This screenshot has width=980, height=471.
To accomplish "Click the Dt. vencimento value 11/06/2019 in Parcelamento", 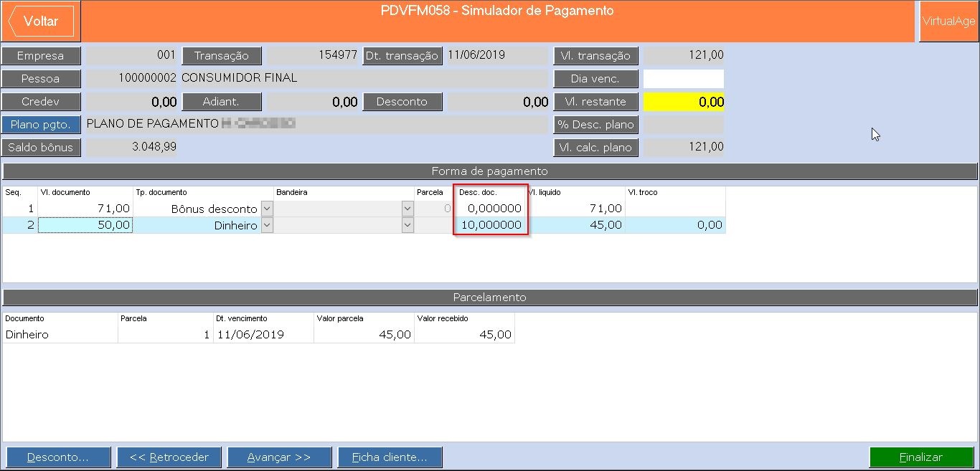I will [x=250, y=335].
